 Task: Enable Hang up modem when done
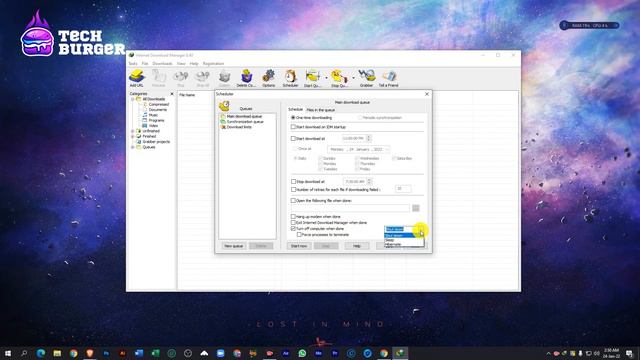(293, 216)
